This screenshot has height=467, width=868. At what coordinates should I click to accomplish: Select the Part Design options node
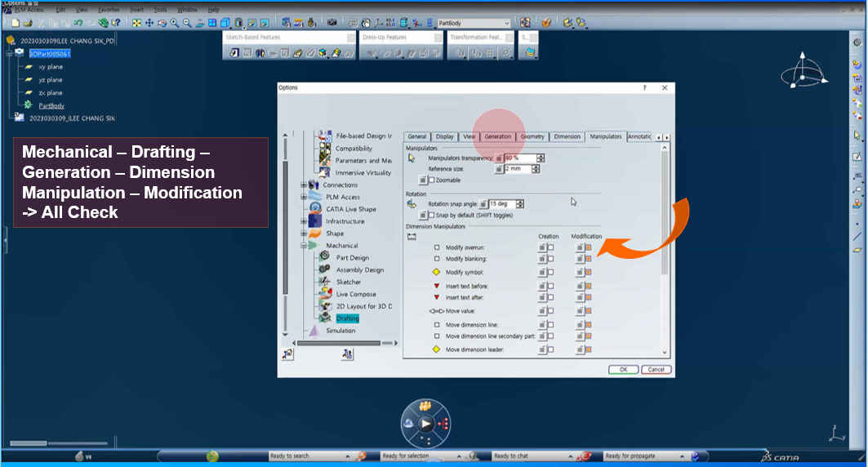coord(352,257)
